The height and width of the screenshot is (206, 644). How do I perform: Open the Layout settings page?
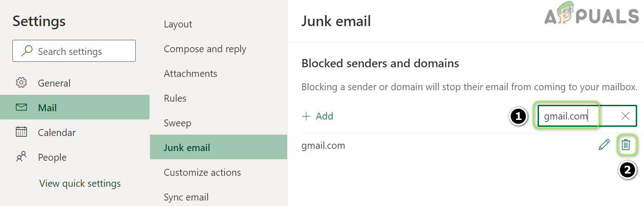coord(178,24)
